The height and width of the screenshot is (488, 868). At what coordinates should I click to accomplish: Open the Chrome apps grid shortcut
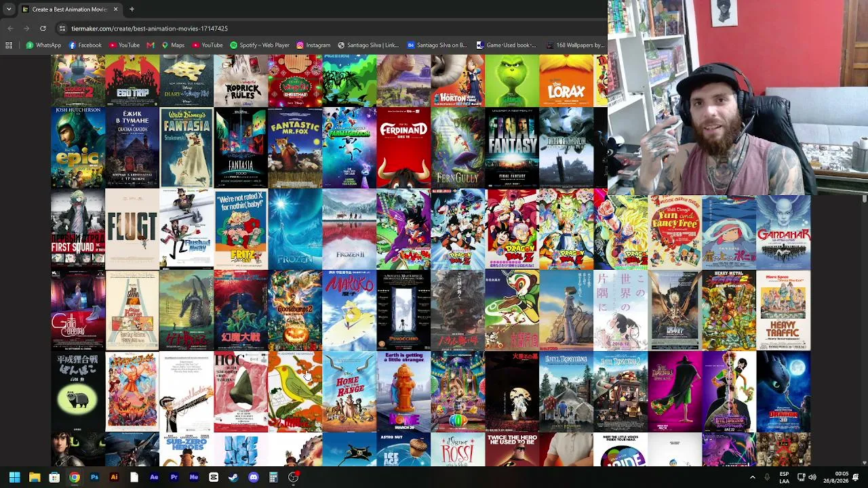(x=9, y=45)
